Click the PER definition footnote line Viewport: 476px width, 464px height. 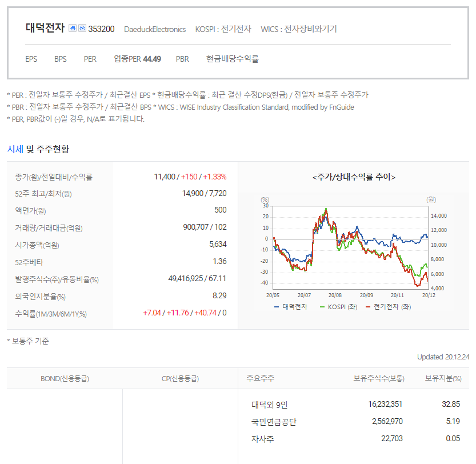point(187,95)
